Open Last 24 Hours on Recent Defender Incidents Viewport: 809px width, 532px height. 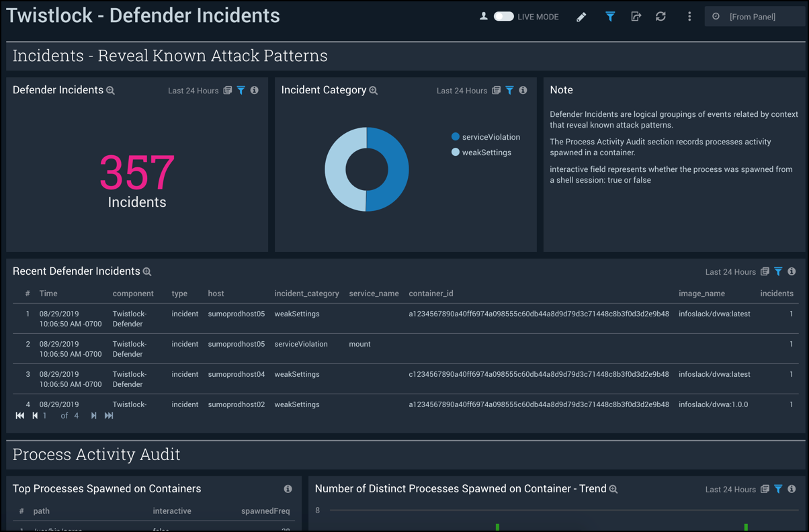click(730, 271)
